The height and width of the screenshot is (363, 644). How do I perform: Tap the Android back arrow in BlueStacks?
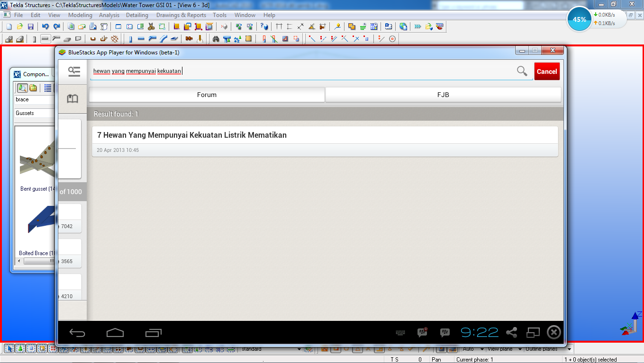coord(77,333)
